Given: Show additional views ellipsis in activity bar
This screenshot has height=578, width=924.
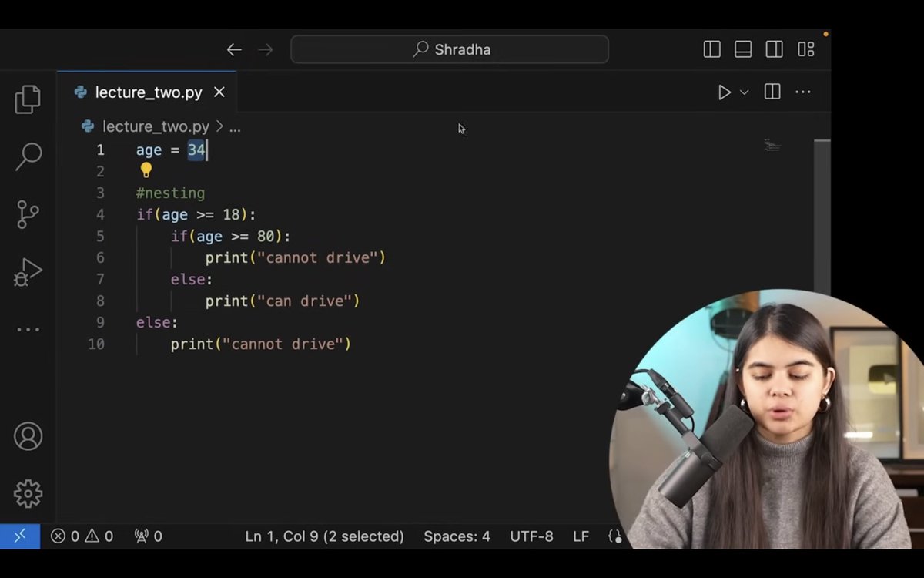Looking at the screenshot, I should point(28,330).
